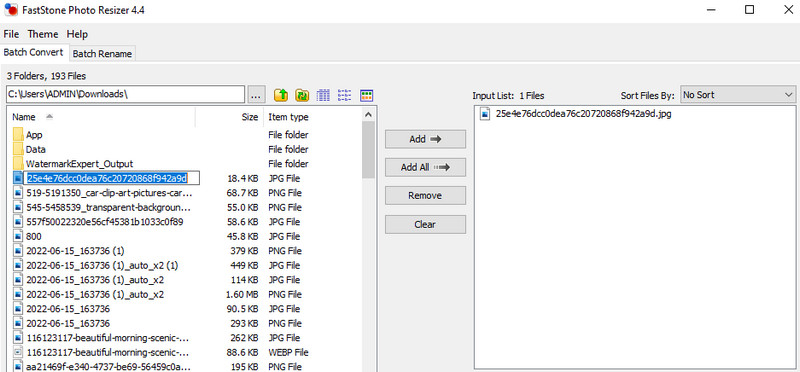
Task: Switch file browser to list view
Action: [x=345, y=95]
